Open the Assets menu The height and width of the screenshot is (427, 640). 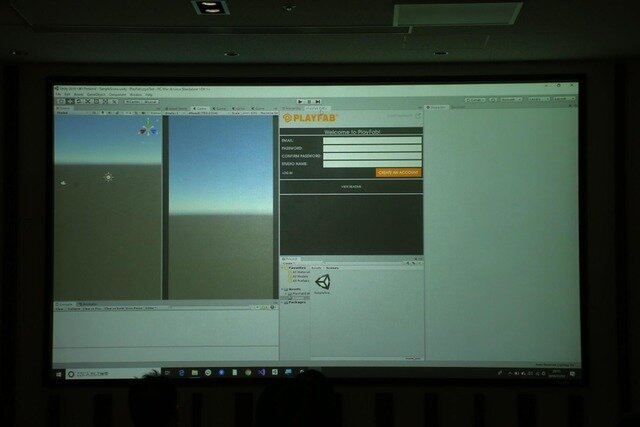[78, 94]
